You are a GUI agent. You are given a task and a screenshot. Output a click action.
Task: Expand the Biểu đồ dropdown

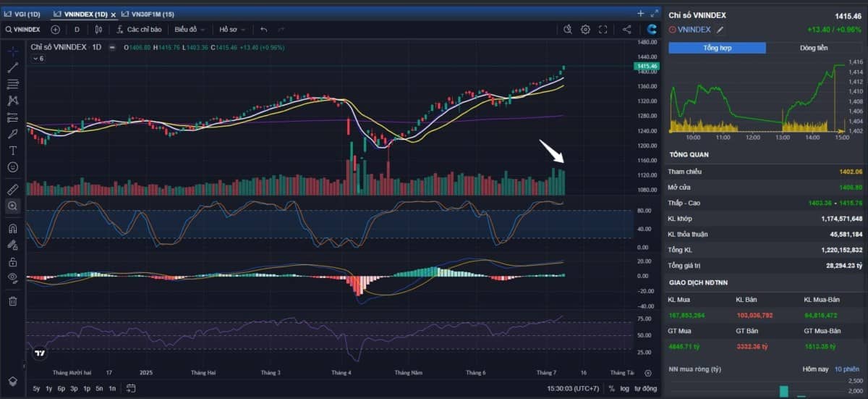coord(190,30)
